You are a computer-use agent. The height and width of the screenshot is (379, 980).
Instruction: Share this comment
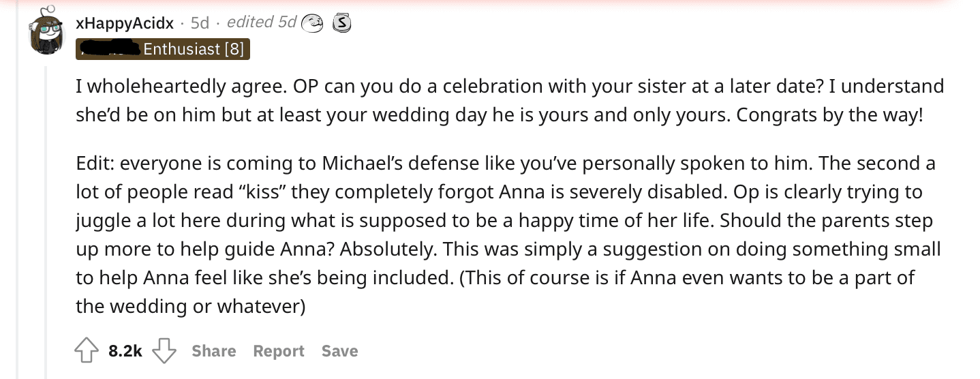214,351
